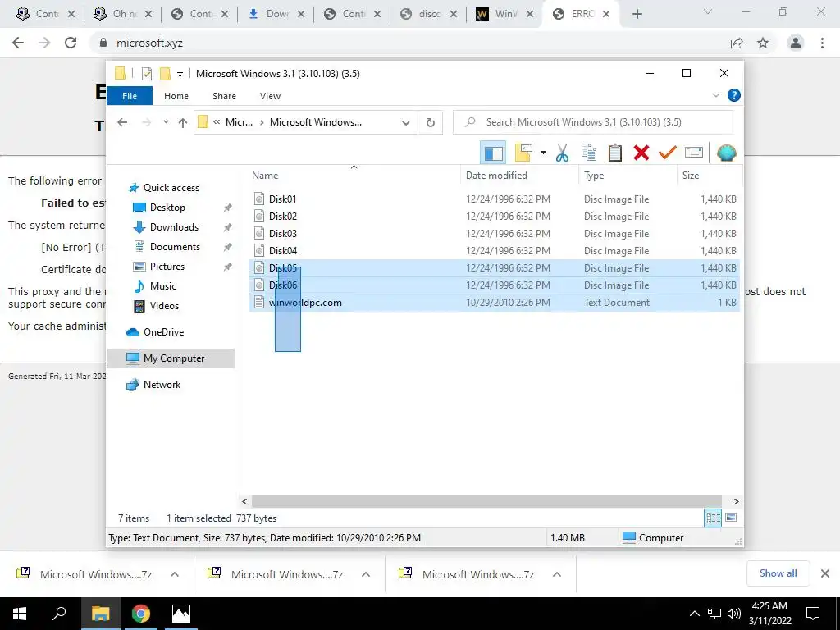Screen dimensions: 840x630
Task: Open the Share ribbon tab
Action: (x=224, y=96)
